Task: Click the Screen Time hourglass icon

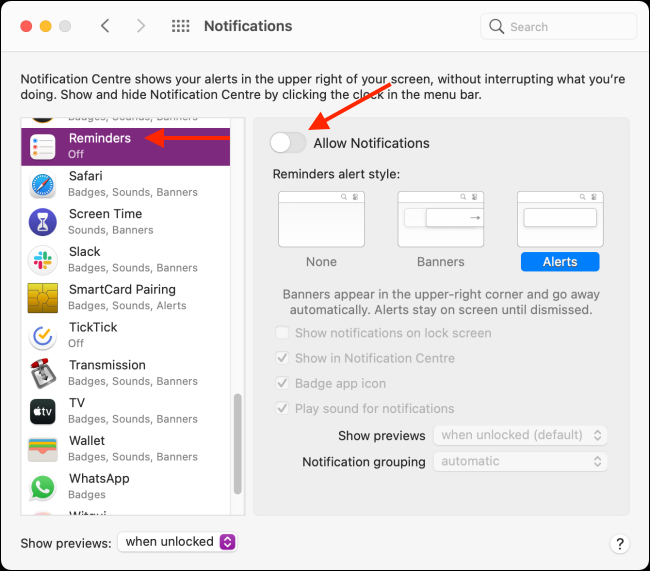Action: point(42,222)
